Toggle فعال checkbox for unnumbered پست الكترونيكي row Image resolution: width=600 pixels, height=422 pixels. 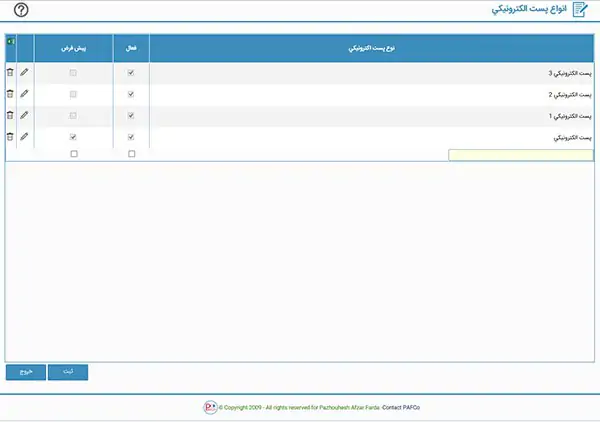coord(131,137)
